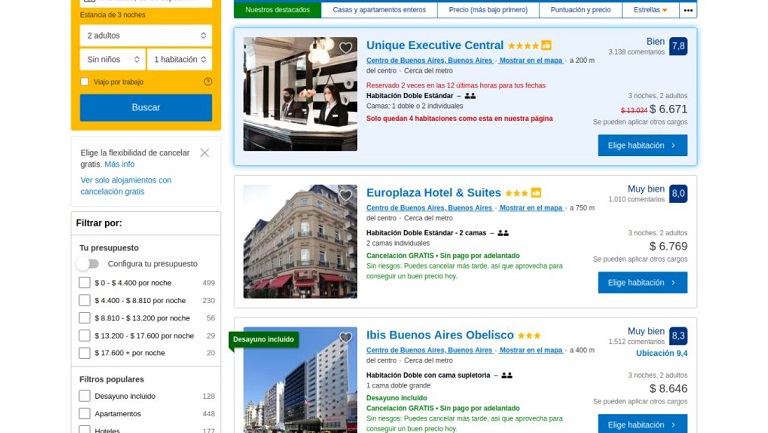
Task: Click Habitación Doble Estándar - 2 camas text
Action: [426, 233]
